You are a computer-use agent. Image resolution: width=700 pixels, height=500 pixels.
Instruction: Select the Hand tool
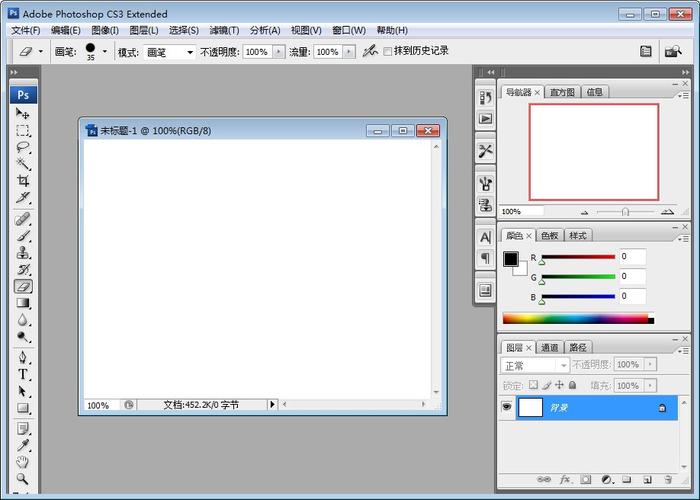(23, 463)
